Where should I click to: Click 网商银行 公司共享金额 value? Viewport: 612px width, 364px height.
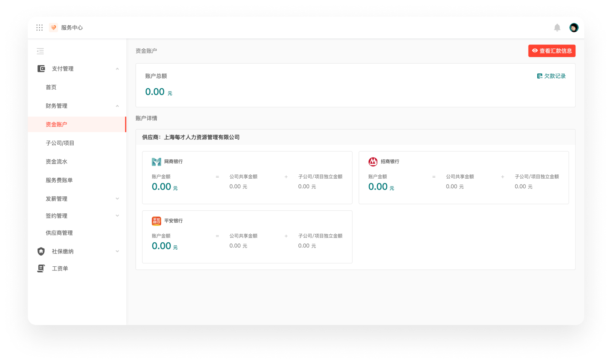coord(238,187)
